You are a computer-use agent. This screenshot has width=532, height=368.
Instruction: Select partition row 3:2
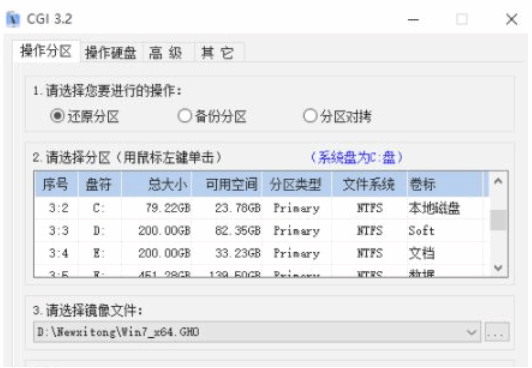(261, 208)
